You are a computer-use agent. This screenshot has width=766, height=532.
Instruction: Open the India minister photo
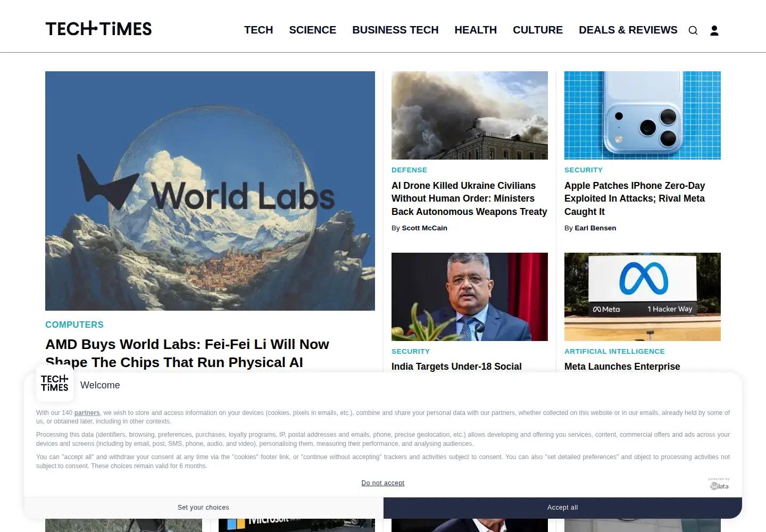pos(470,297)
